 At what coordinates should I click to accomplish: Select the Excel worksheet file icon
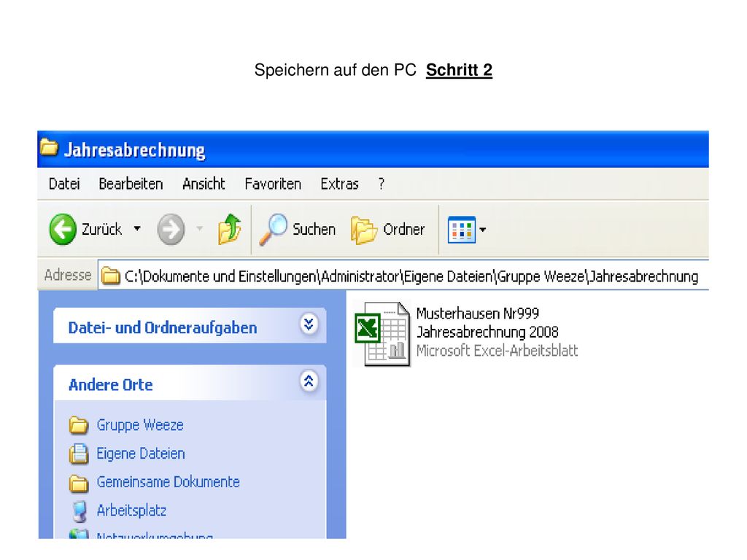(x=382, y=334)
